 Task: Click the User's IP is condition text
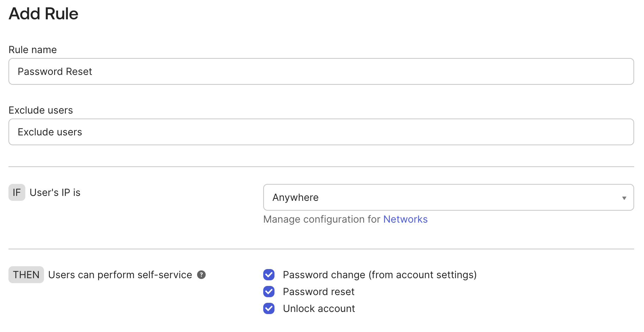[55, 192]
